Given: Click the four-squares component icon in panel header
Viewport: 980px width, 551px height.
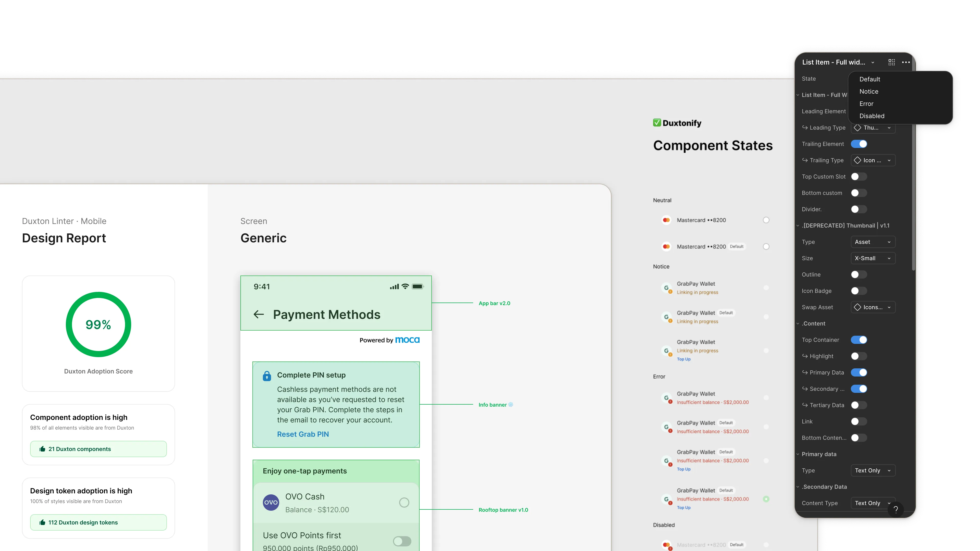Looking at the screenshot, I should pyautogui.click(x=891, y=62).
